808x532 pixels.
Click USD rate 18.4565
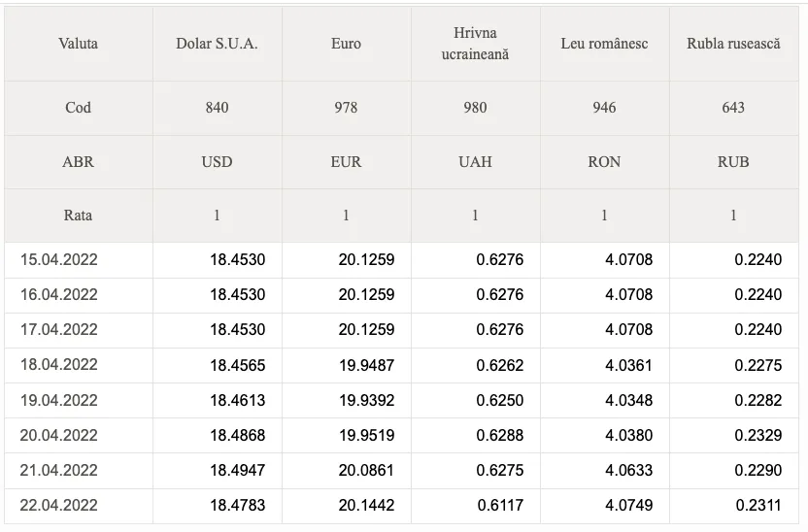[238, 365]
